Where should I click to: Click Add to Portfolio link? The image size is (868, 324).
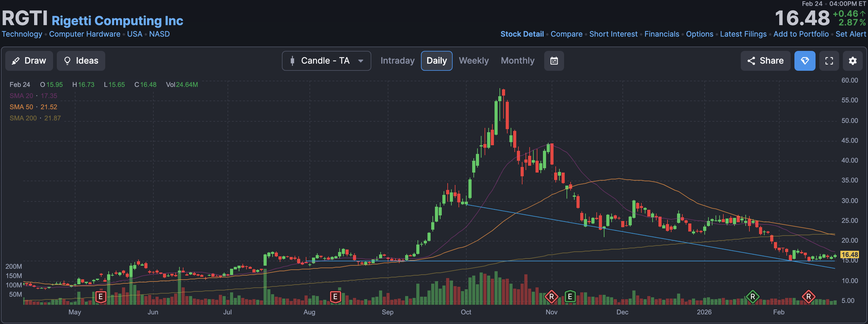(x=801, y=34)
